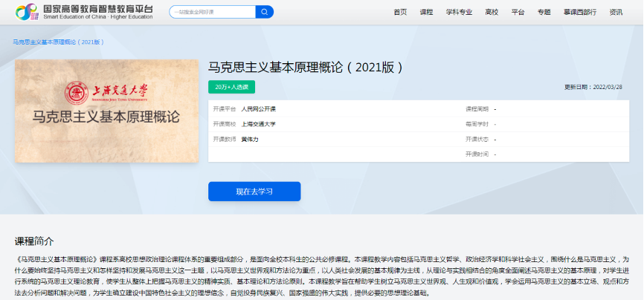Focus the course search input box
This screenshot has height=300, width=644.
(x=212, y=12)
